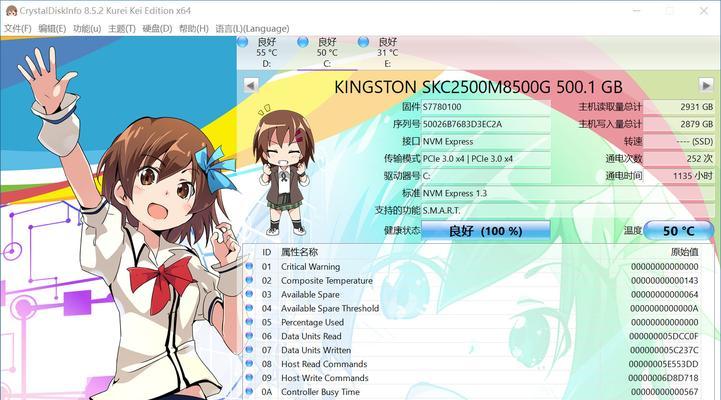Click the status orb for drive D:
Viewport: 721px width, 400px height.
pos(242,42)
